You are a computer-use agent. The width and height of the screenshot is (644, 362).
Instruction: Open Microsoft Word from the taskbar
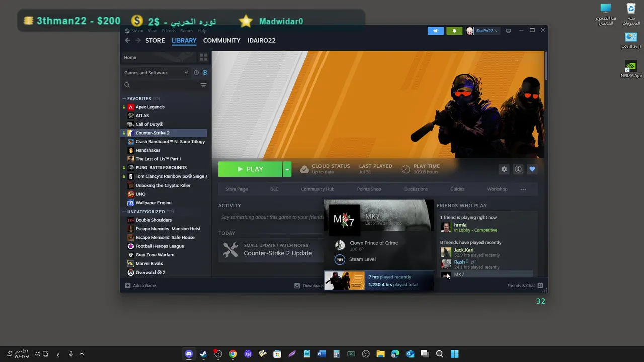(x=321, y=354)
